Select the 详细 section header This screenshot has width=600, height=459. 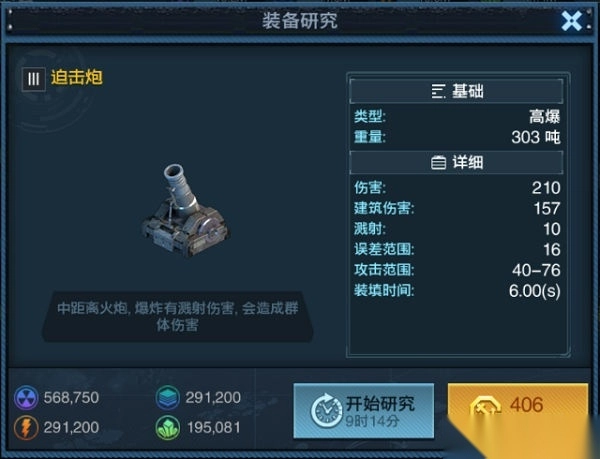point(456,163)
